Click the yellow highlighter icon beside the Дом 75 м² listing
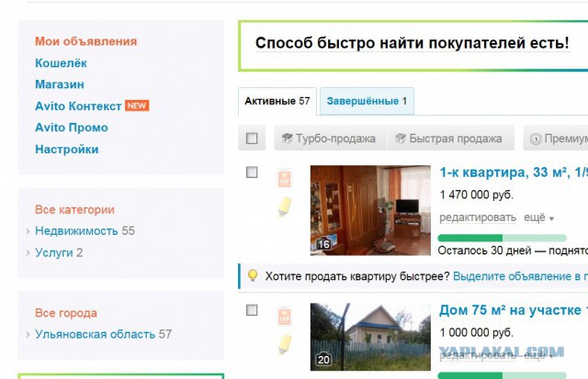Screen dimensions: 588x379 [x=284, y=344]
